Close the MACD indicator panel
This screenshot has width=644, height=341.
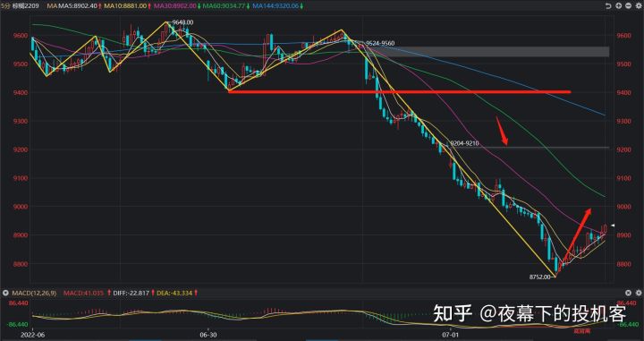[629, 293]
